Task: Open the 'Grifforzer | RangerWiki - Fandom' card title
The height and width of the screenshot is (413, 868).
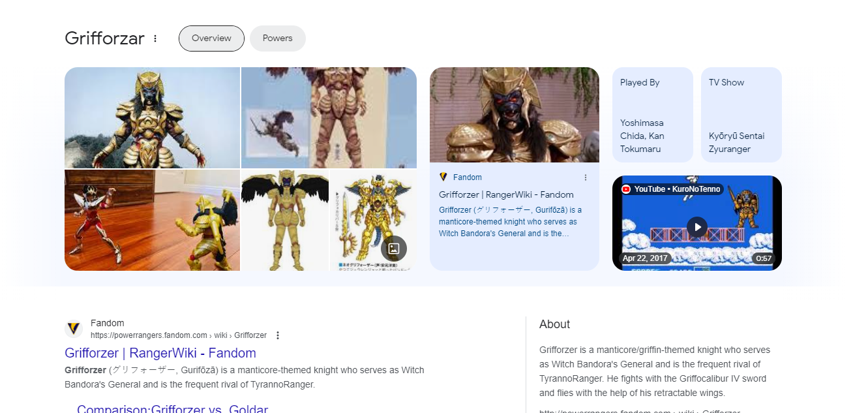Action: point(506,194)
